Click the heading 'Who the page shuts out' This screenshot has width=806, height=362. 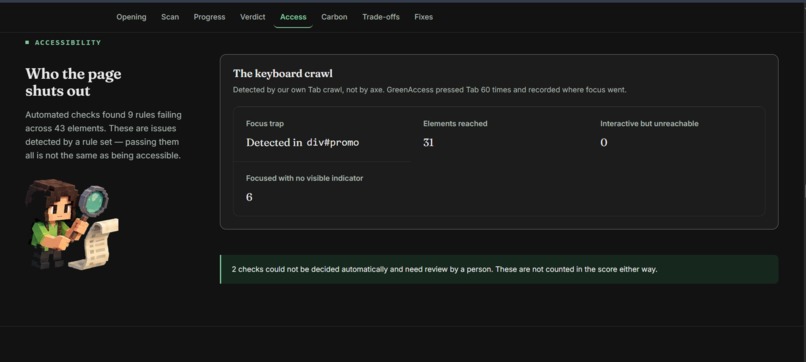point(74,82)
